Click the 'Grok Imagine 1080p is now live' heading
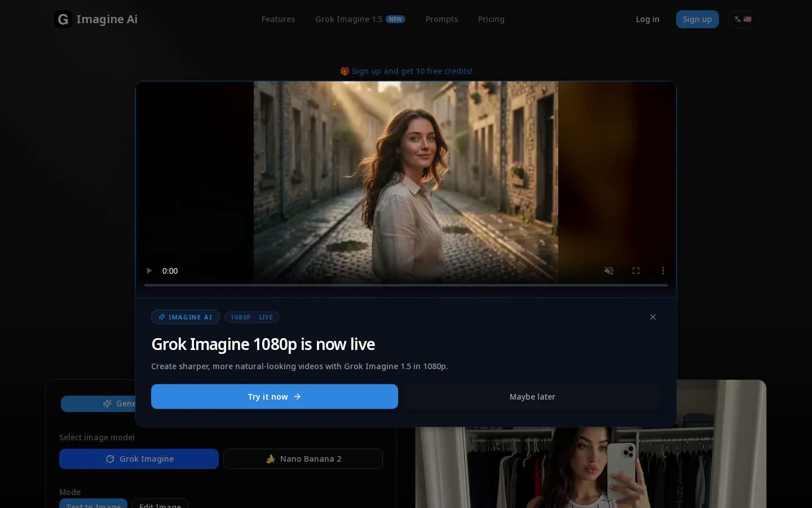Viewport: 812px width, 508px height. click(x=263, y=344)
